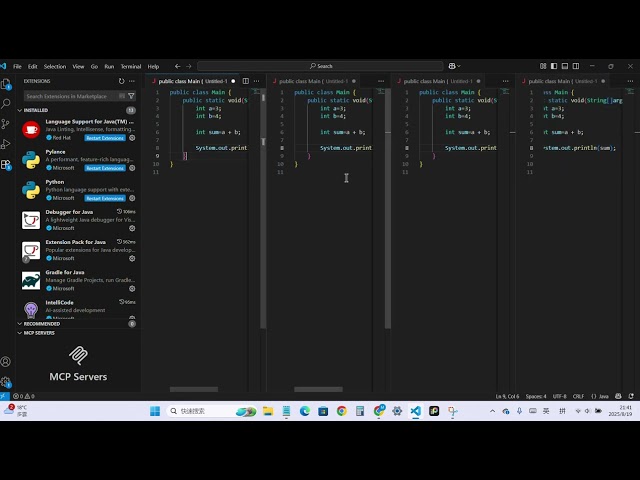The width and height of the screenshot is (640, 480).
Task: Open more actions in fourth editor group
Action: [631, 81]
